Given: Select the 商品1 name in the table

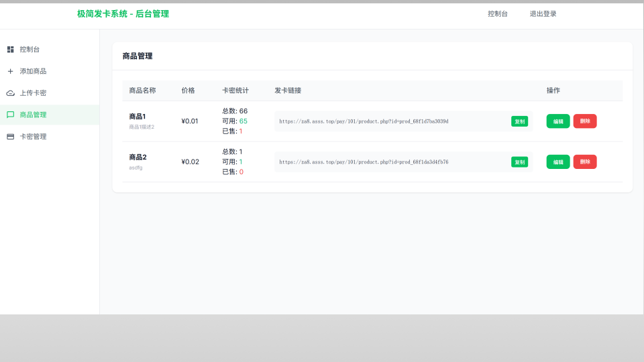Looking at the screenshot, I should tap(138, 117).
